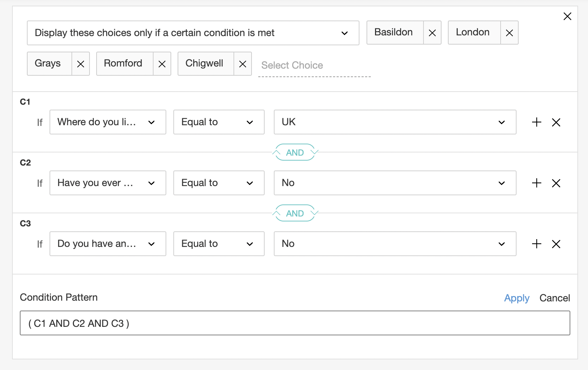Open the 'Display these choices only if' dropdown
Viewport: 588px width, 370px height.
193,33
